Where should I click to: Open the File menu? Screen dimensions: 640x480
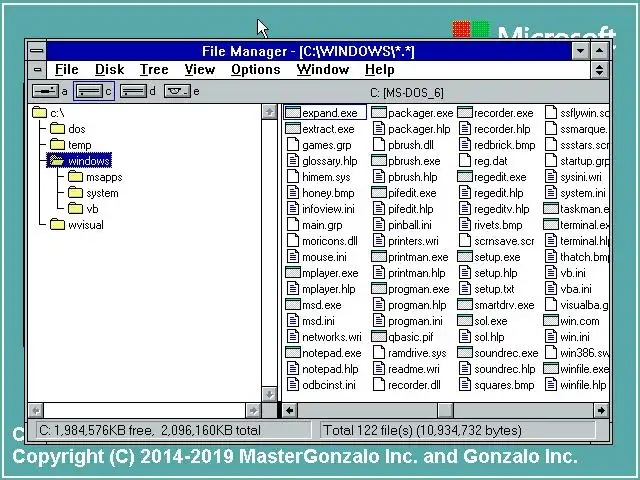[x=67, y=70]
